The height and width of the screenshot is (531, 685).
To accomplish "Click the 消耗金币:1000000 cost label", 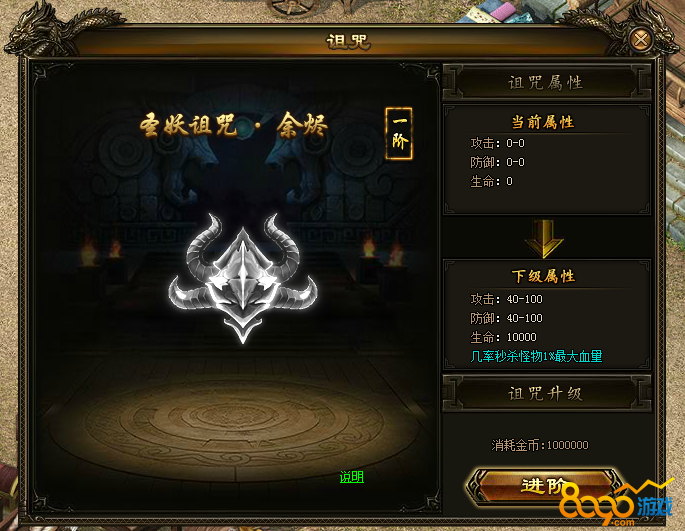I will (x=540, y=445).
